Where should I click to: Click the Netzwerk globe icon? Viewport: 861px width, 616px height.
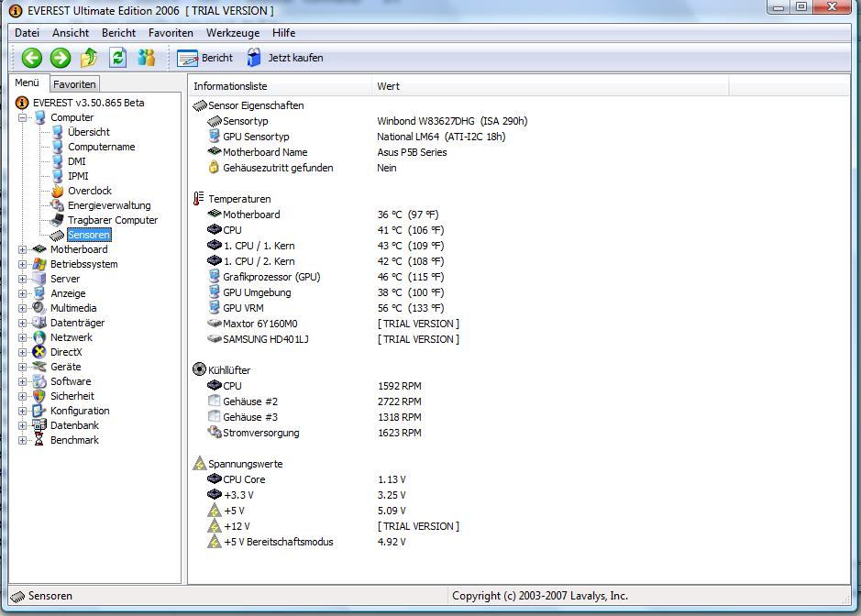point(39,337)
